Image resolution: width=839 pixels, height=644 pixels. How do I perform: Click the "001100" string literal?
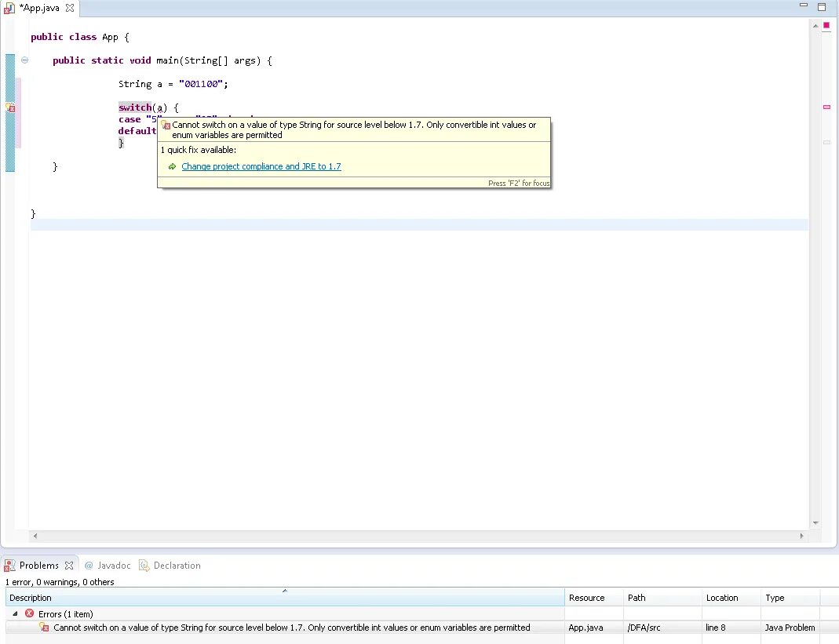[201, 84]
